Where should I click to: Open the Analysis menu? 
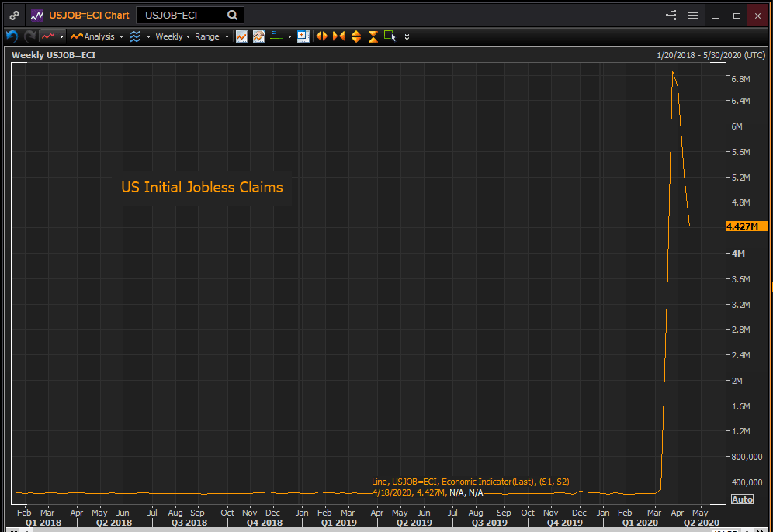[x=96, y=36]
